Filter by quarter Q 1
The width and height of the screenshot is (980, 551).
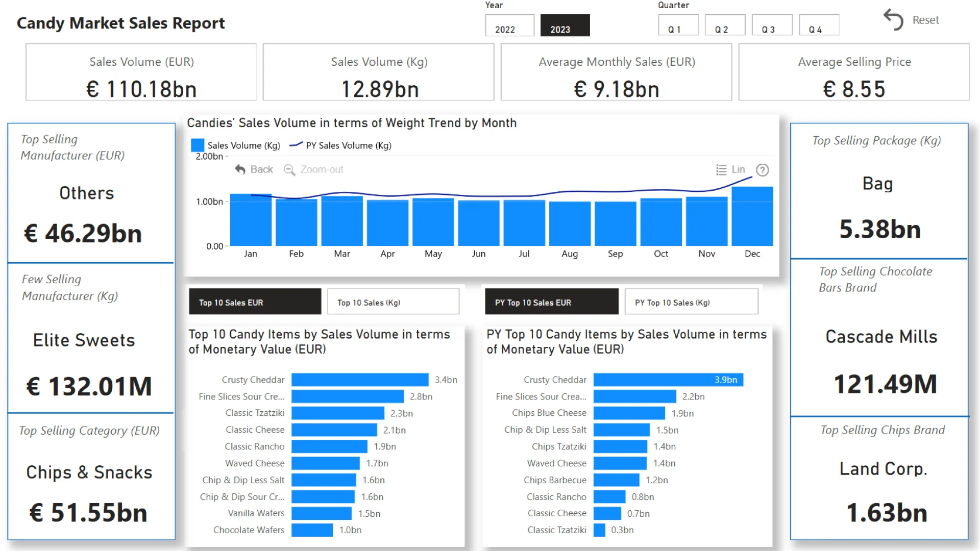(678, 25)
